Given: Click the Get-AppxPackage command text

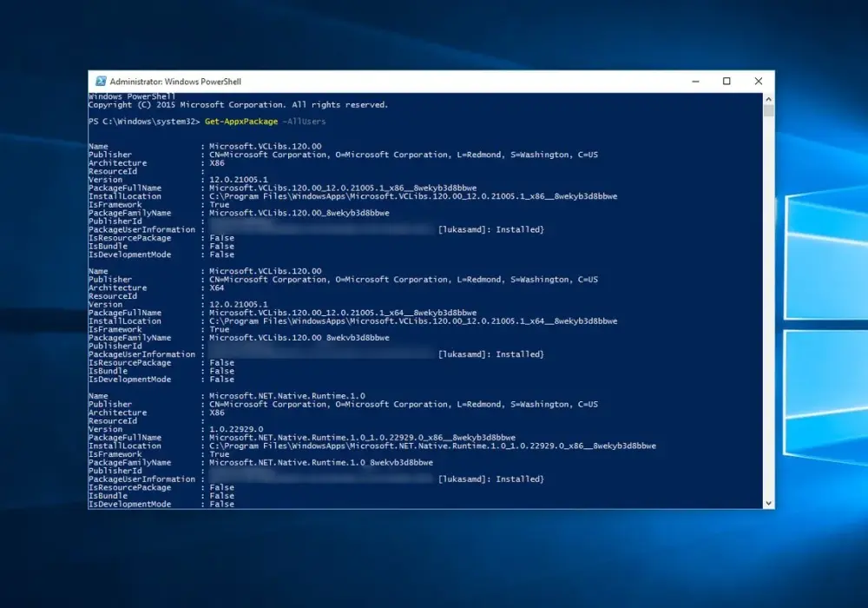Looking at the screenshot, I should tap(241, 122).
